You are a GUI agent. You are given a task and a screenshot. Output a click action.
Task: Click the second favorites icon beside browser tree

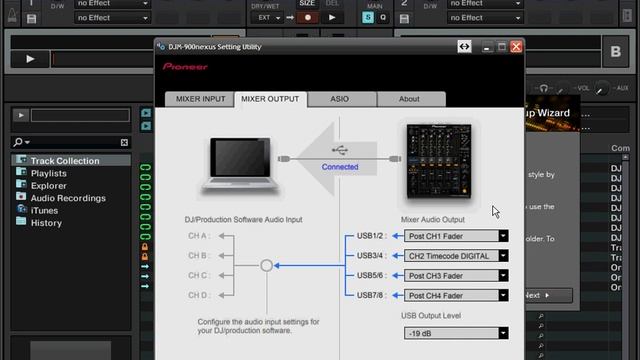[x=146, y=126]
